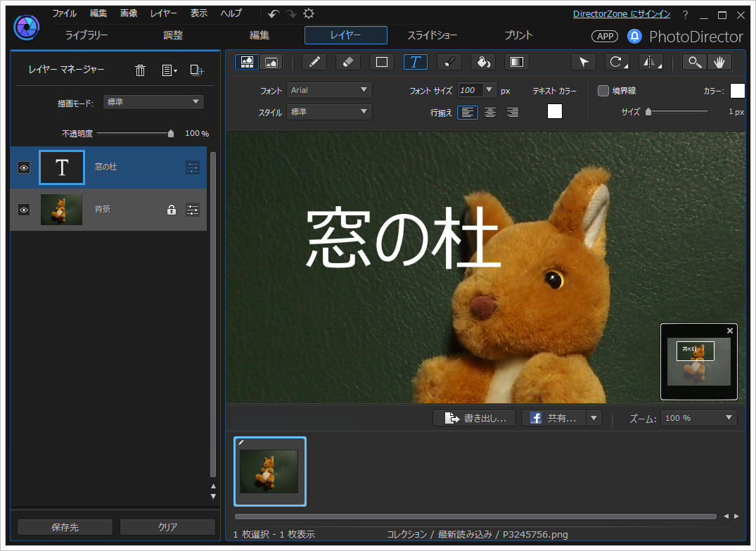
Task: Hide the 背景 layer
Action: (24, 210)
